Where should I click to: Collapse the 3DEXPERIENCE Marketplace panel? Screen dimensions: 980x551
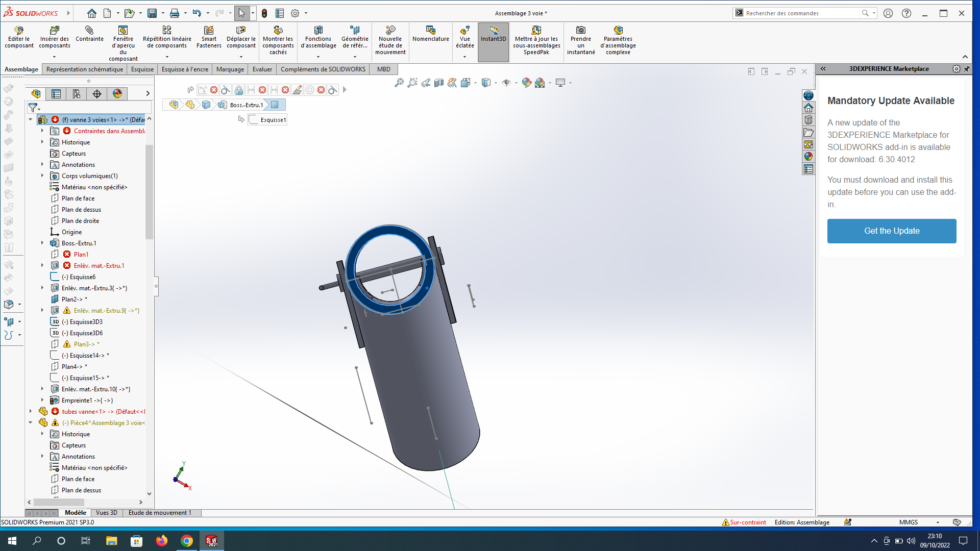tap(823, 69)
